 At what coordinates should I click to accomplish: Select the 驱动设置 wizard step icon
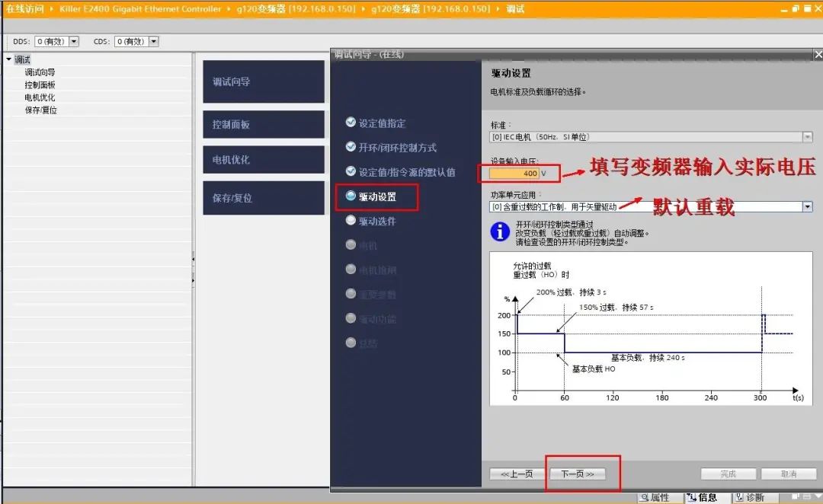351,196
